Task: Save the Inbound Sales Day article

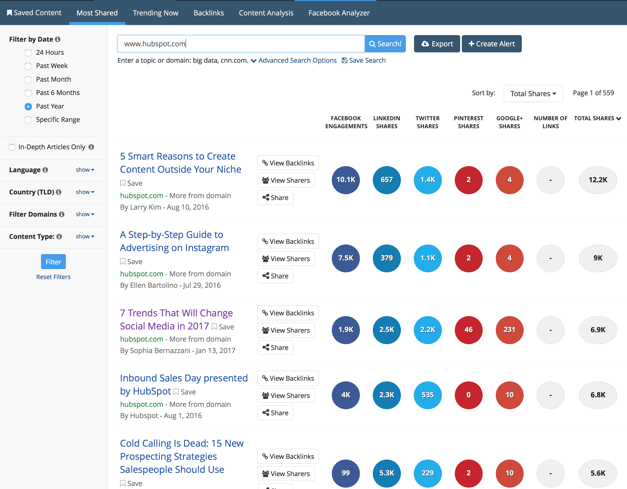Action: pos(184,392)
